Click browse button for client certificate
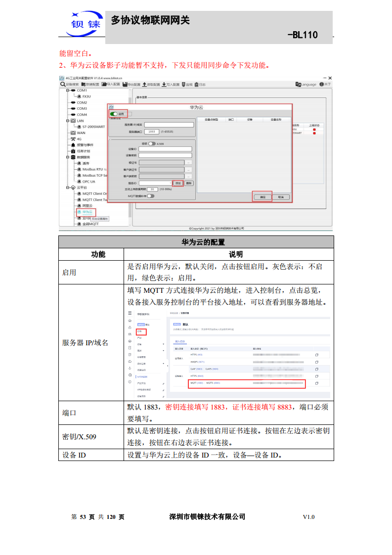This screenshot has height=555, width=392. [x=188, y=170]
